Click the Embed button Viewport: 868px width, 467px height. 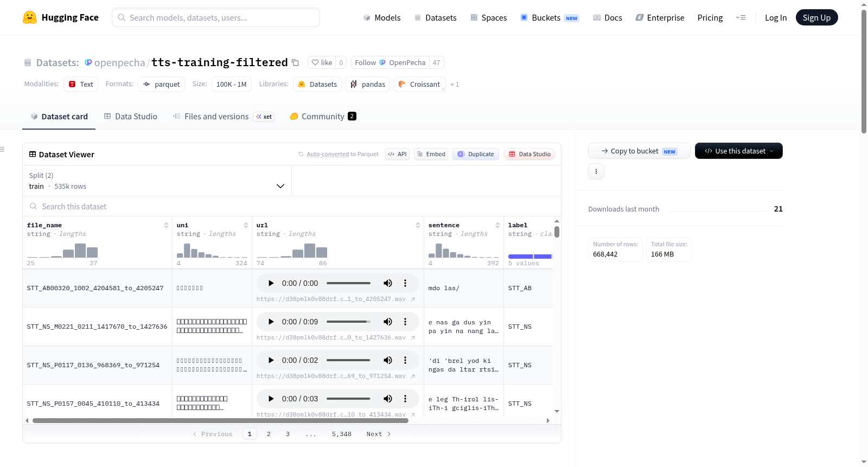(431, 154)
